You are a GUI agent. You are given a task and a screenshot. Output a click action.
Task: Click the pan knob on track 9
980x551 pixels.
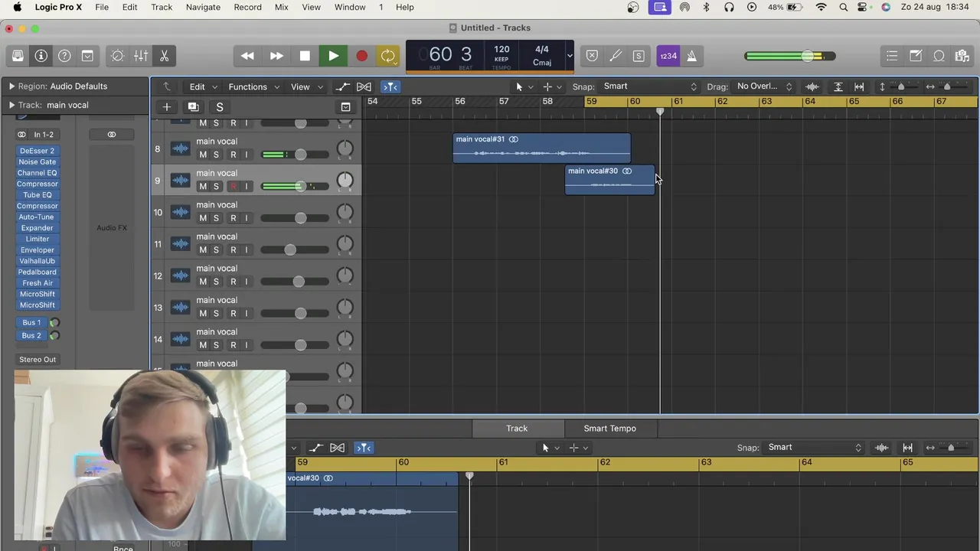[345, 181]
